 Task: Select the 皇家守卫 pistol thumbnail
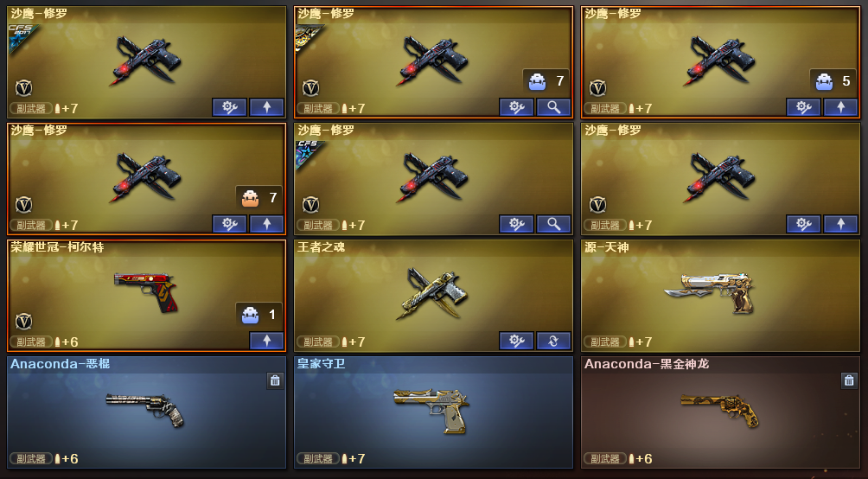pos(431,409)
